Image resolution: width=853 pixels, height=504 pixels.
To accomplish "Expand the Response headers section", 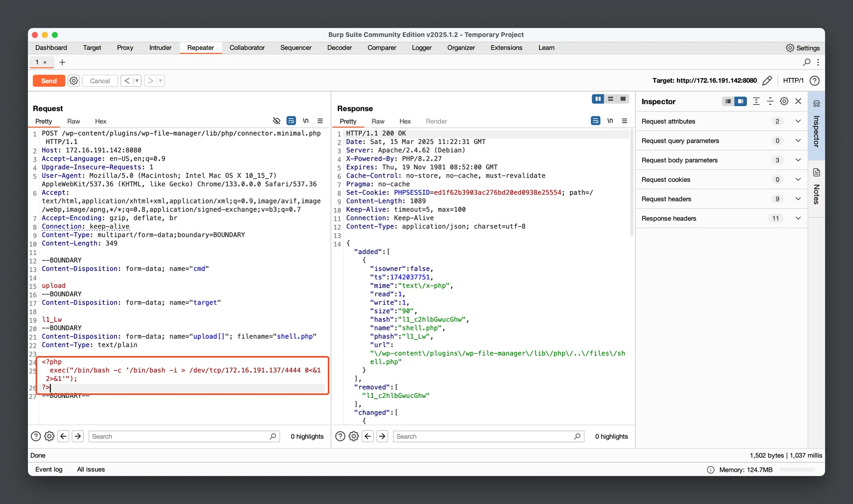I will click(x=798, y=218).
